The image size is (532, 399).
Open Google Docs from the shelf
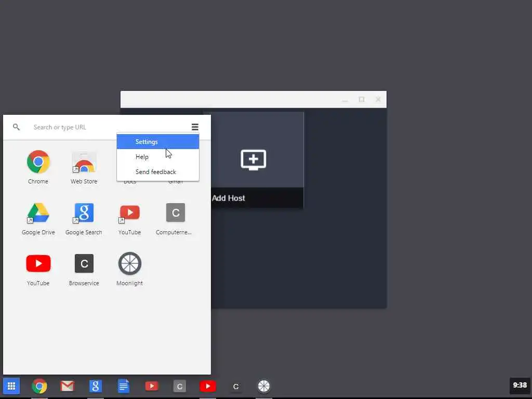(x=124, y=386)
